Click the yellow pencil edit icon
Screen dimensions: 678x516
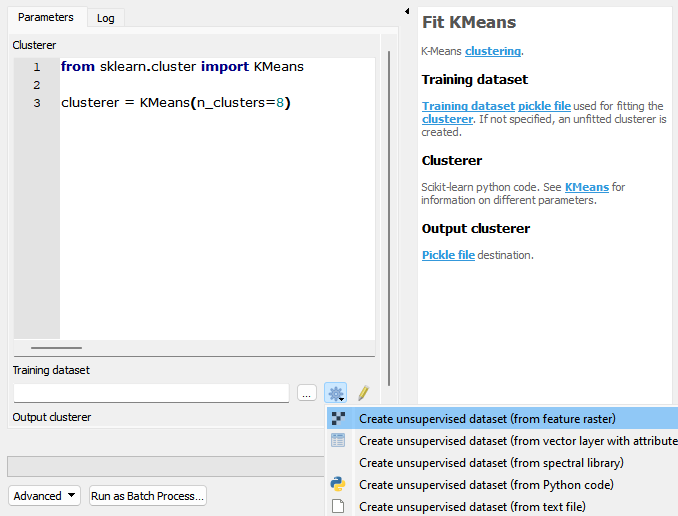[x=364, y=393]
